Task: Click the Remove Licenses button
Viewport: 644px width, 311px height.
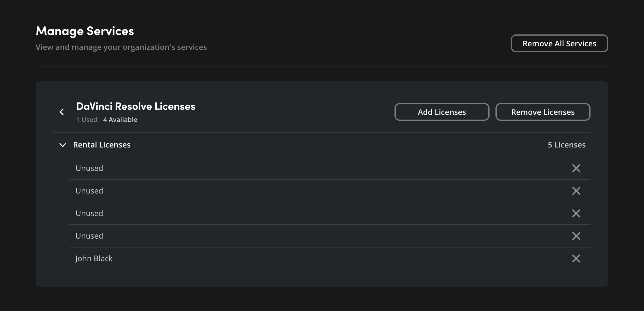Action: (x=543, y=112)
